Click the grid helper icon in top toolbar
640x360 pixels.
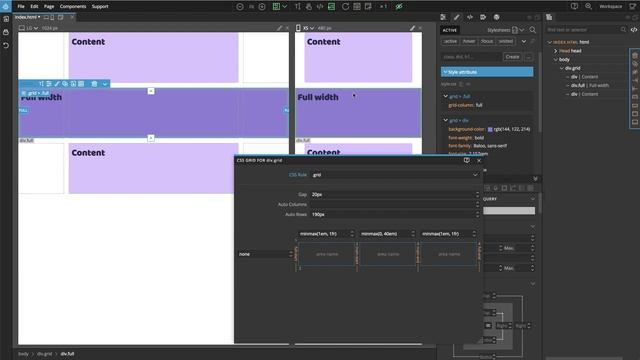[x=357, y=7]
